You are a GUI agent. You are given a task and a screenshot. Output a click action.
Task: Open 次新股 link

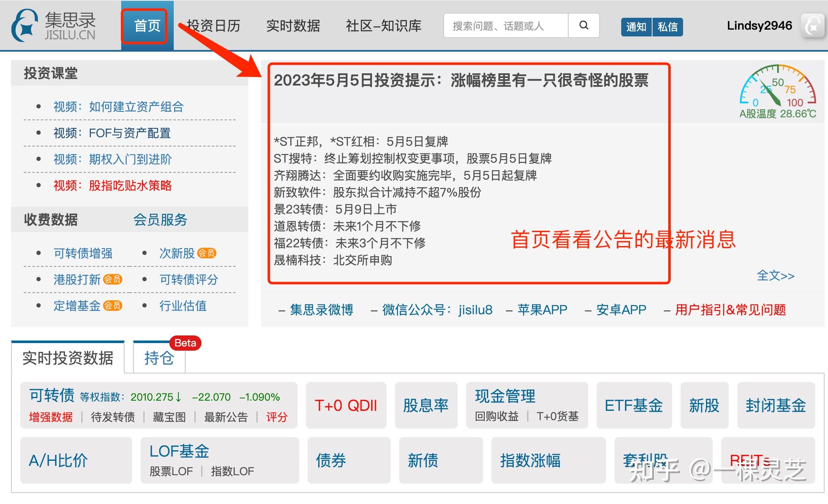[x=177, y=253]
